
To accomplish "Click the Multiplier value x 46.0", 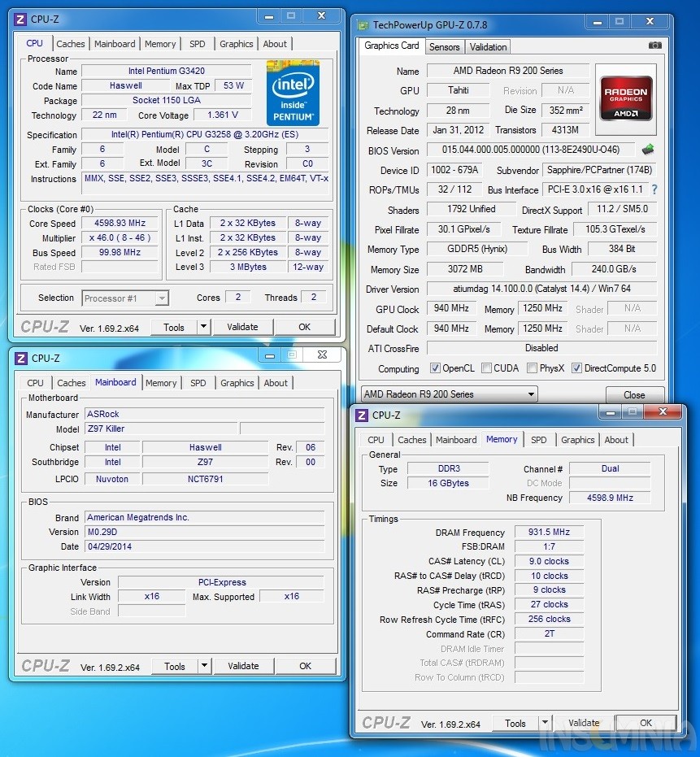I will pos(120,237).
